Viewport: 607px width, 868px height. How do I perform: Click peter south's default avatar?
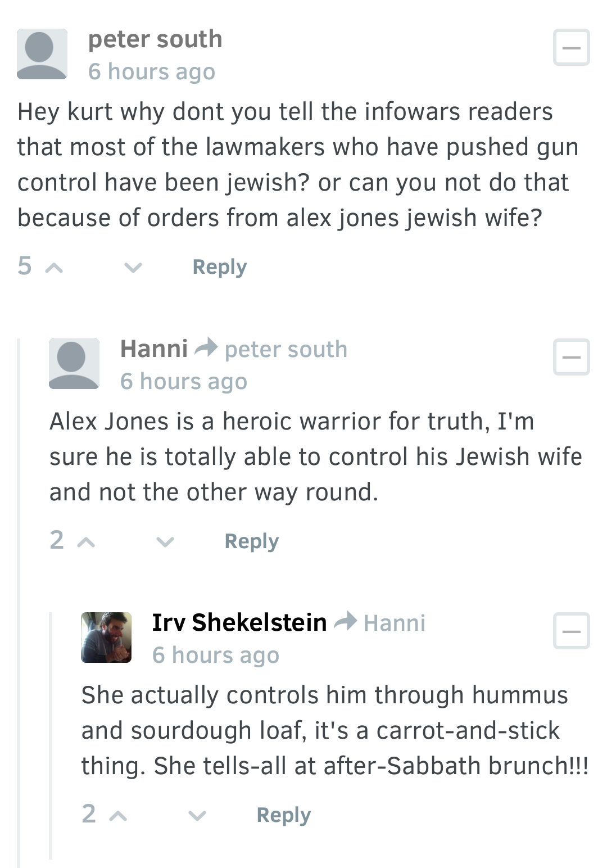coord(42,54)
